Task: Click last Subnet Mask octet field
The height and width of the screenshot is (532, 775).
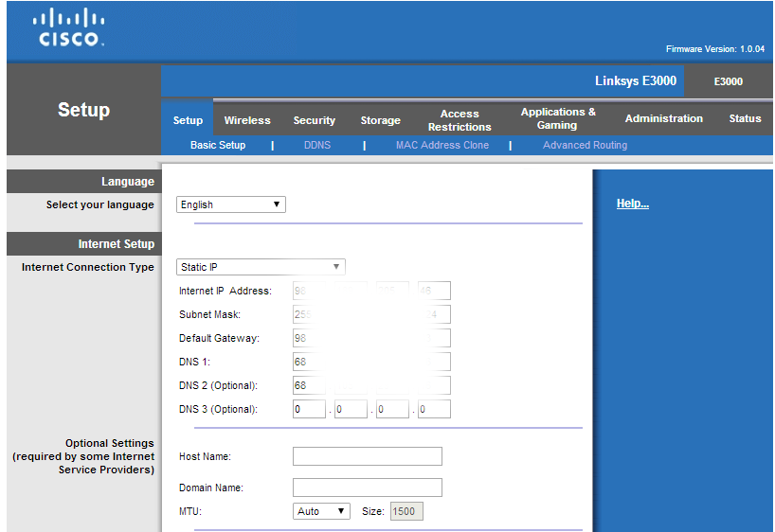Action: pos(434,314)
